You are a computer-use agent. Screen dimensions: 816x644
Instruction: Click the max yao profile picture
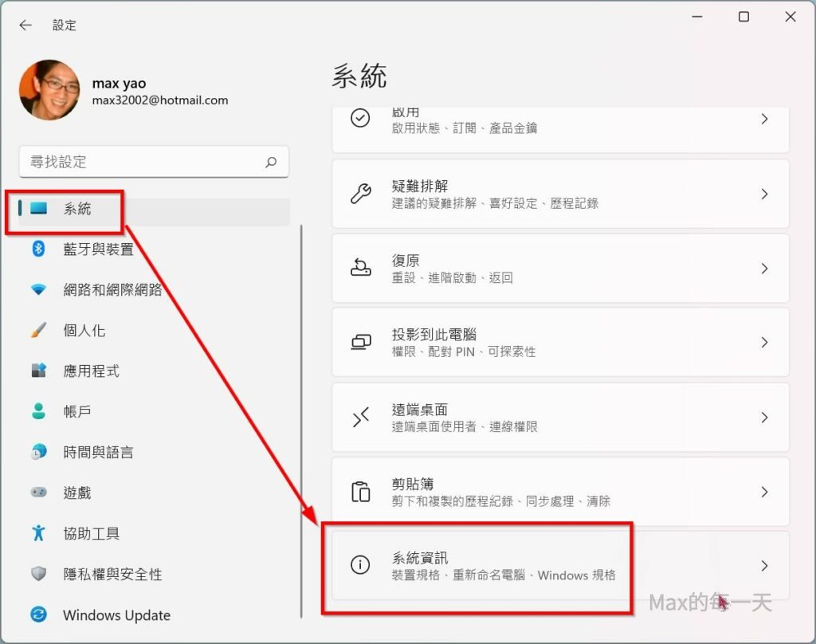pos(49,90)
